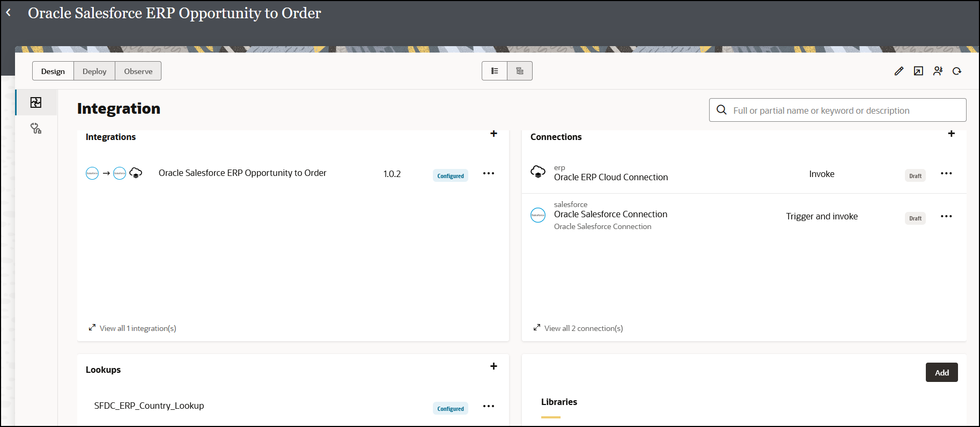980x427 pixels.
Task: Click the ERP cloud connection icon
Action: [538, 172]
